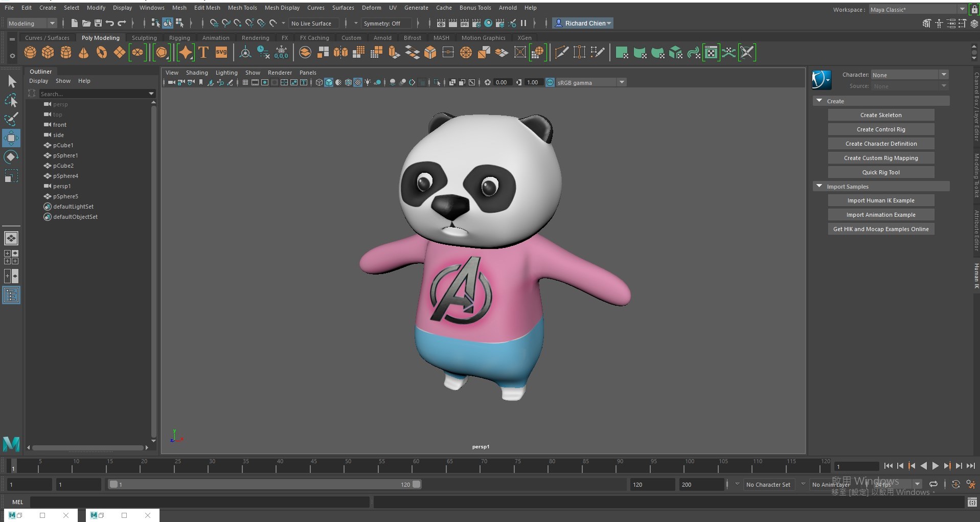Select the Move tool in the toolbox
The image size is (980, 522).
(x=11, y=138)
